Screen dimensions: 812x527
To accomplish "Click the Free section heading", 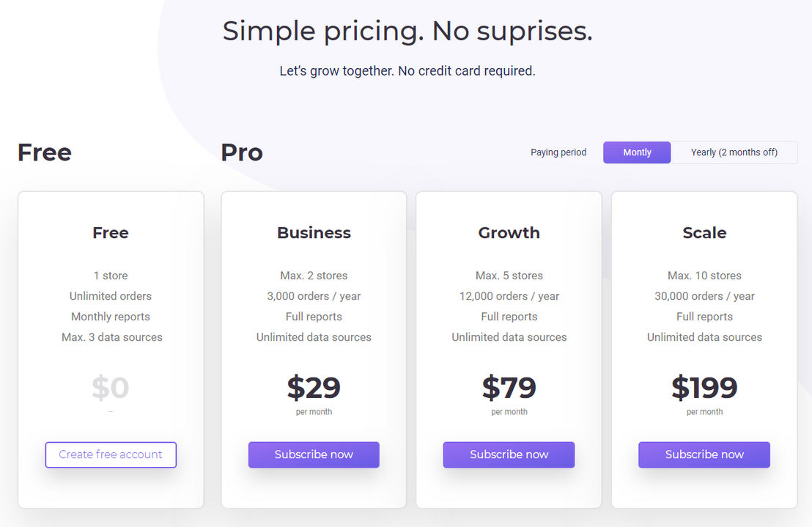I will tap(45, 152).
